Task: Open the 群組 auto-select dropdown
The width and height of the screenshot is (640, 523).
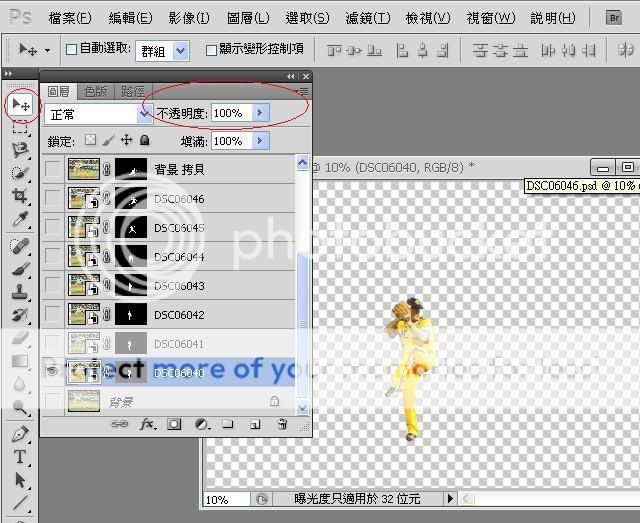Action: click(x=180, y=50)
